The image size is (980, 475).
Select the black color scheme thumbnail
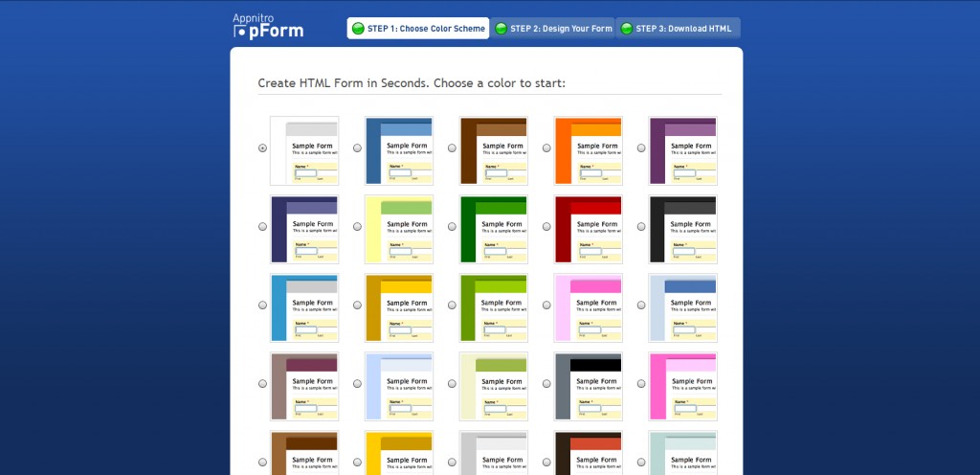[682, 229]
